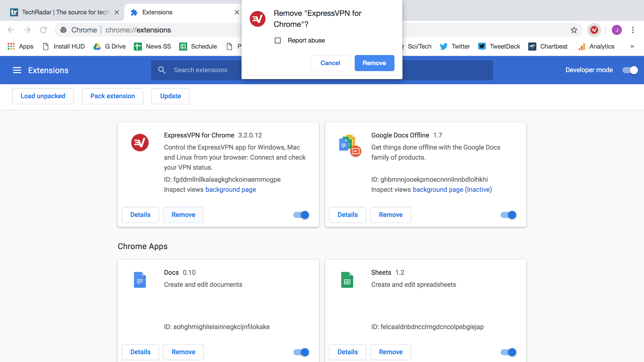Open Google Docs background page (Inactive) link

click(x=452, y=190)
